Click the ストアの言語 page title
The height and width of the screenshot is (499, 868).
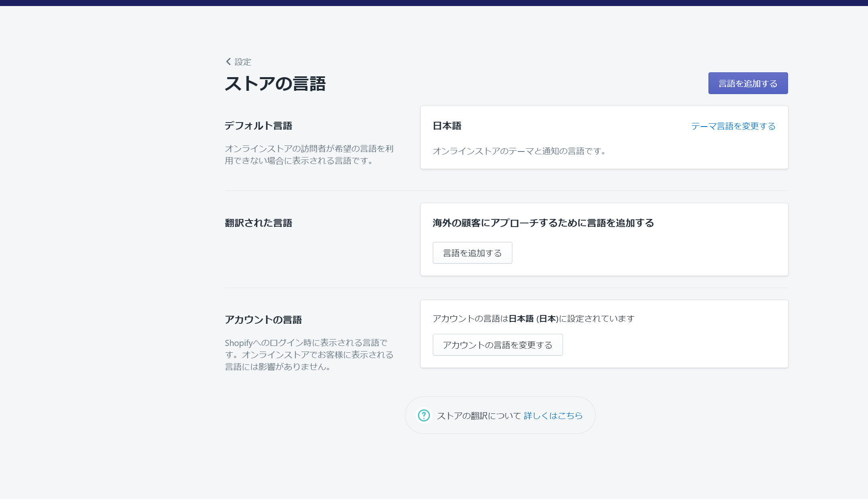pyautogui.click(x=275, y=84)
